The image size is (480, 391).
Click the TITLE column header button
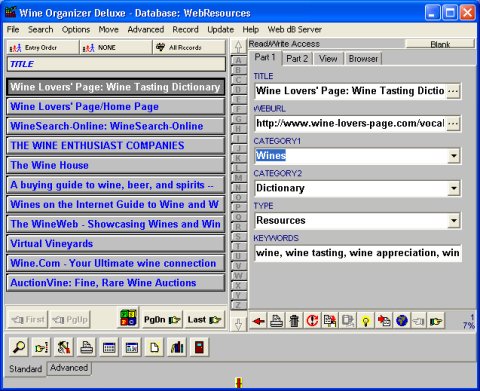[x=116, y=64]
